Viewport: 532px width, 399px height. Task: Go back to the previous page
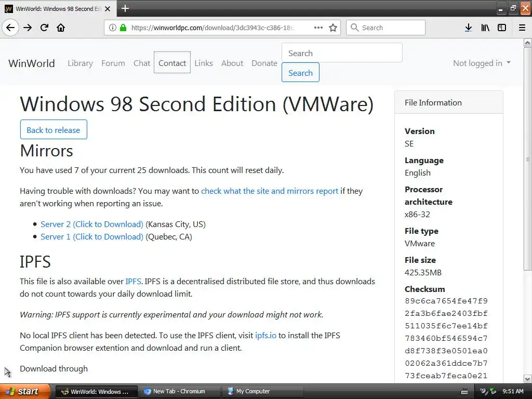(10, 28)
